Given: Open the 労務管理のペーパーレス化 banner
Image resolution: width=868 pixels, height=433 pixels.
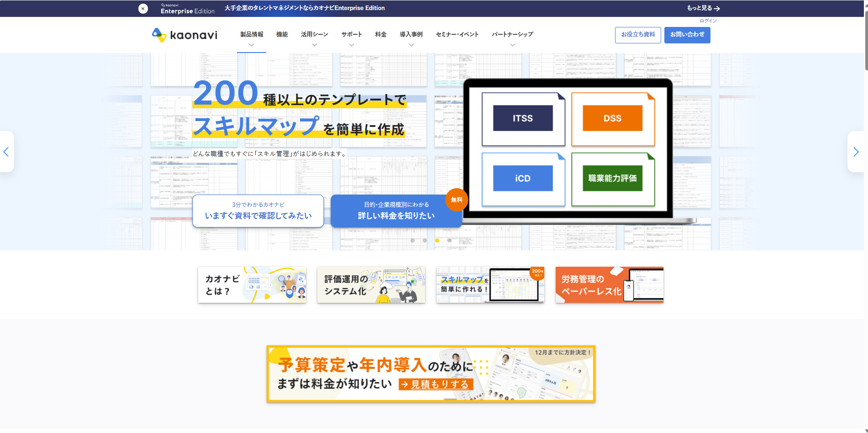Looking at the screenshot, I should pyautogui.click(x=610, y=285).
